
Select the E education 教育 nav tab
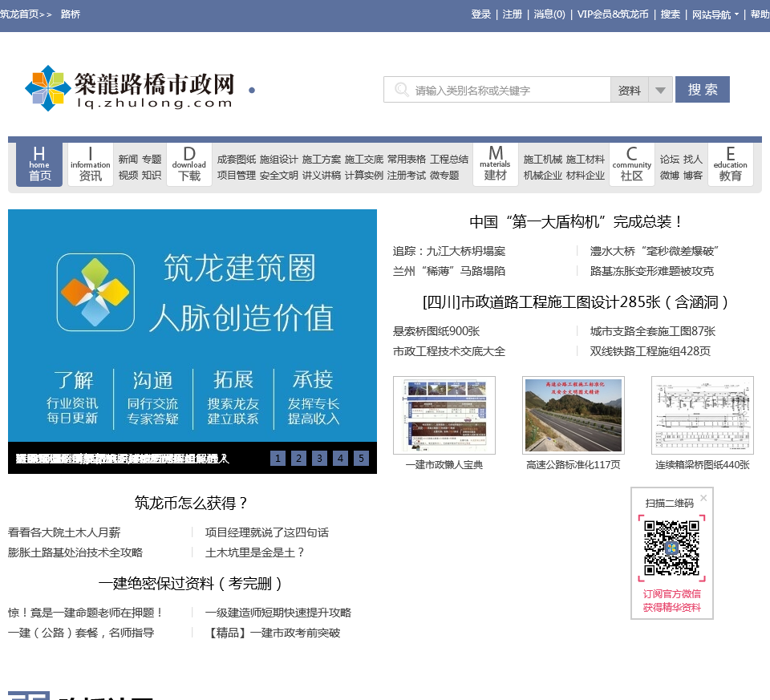coord(730,164)
